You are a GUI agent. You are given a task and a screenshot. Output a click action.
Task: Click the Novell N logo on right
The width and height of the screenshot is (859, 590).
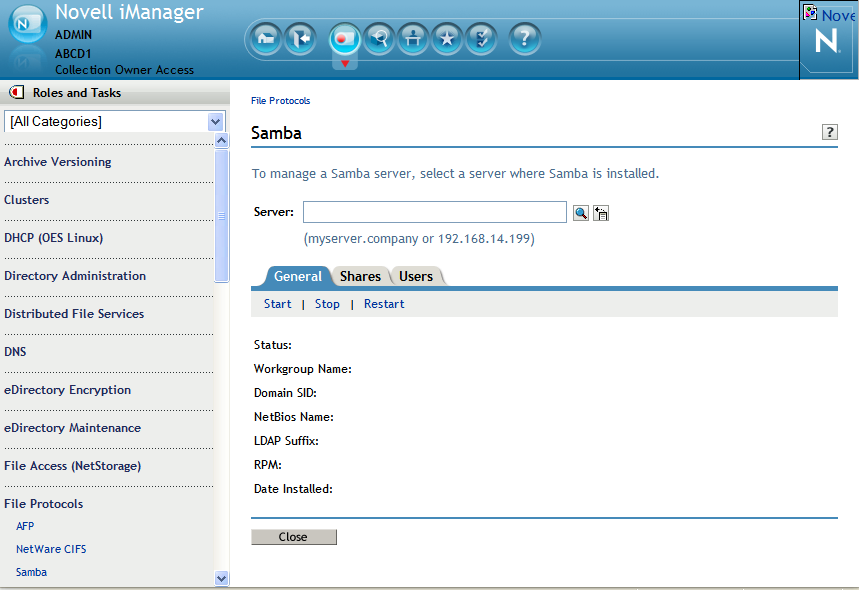[827, 41]
